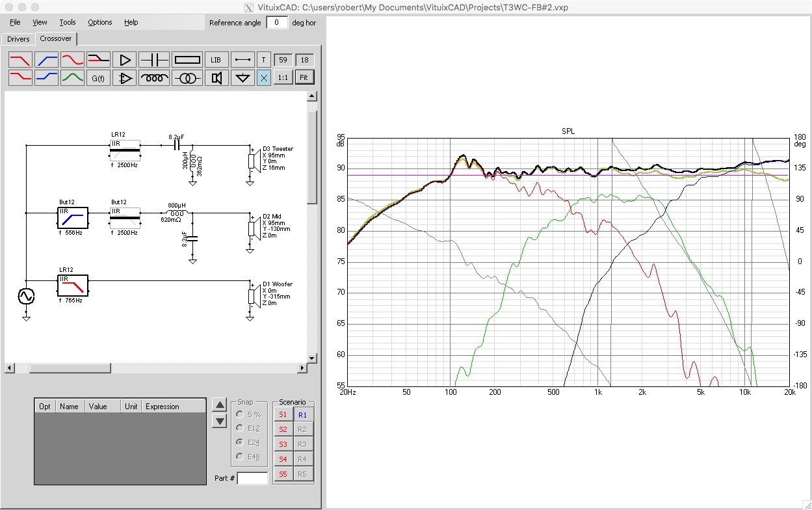Add a red low shelf filter
The image size is (812, 510).
pyautogui.click(x=20, y=78)
